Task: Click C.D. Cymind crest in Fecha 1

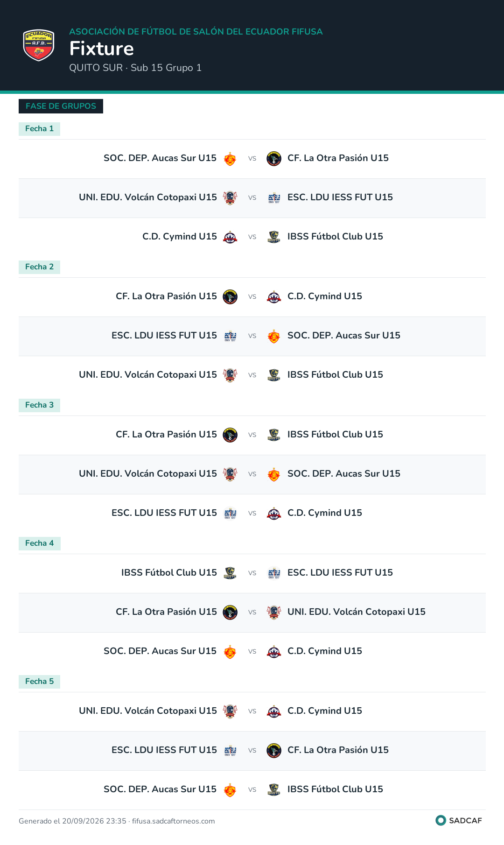Action: [x=230, y=237]
